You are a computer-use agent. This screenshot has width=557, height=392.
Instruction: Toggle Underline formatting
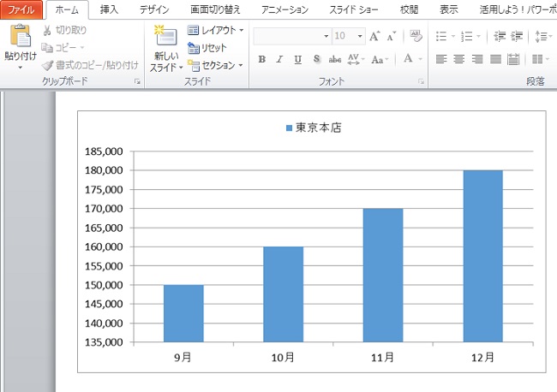click(297, 59)
